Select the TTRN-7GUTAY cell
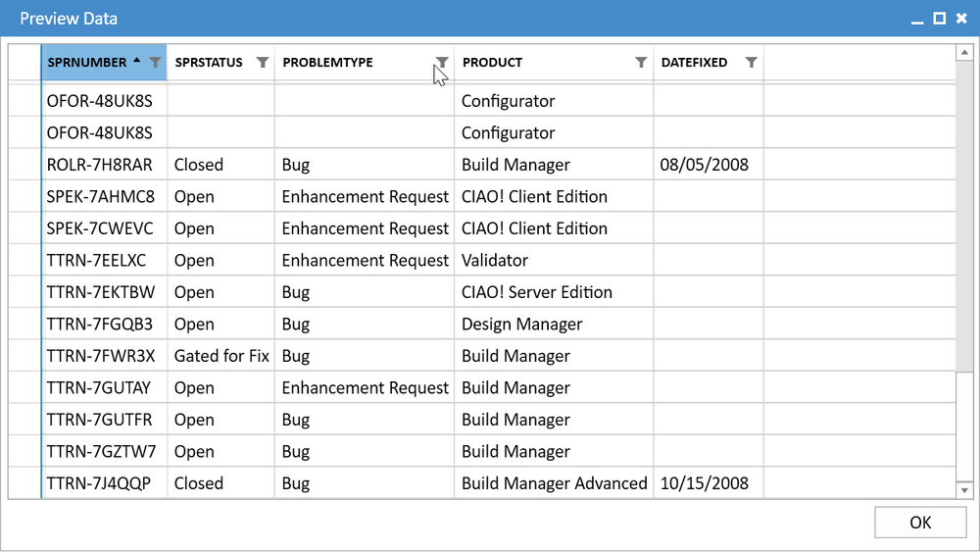Viewport: 980px width, 552px height. [x=105, y=387]
